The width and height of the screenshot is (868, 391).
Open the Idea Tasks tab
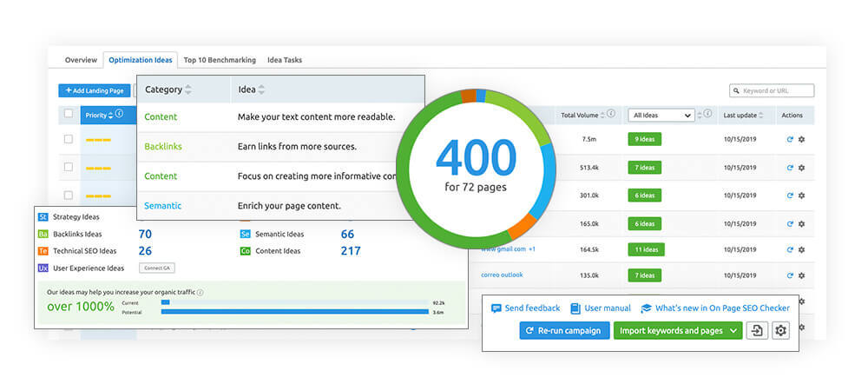(x=285, y=60)
